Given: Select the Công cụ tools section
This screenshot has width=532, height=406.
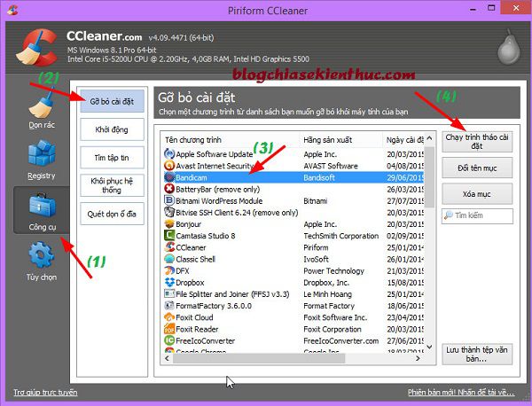Looking at the screenshot, I should tap(42, 210).
